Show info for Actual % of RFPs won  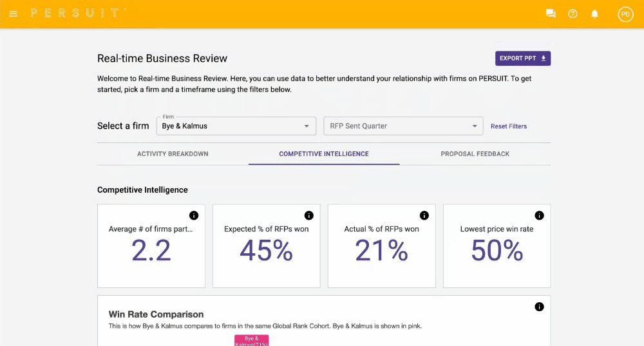[x=424, y=215]
